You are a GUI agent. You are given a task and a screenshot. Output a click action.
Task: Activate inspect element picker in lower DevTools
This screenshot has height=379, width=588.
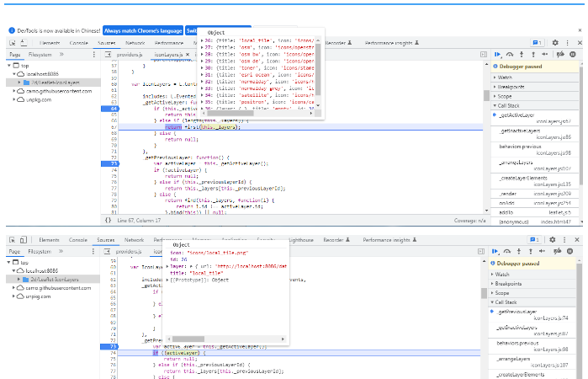[x=13, y=240]
